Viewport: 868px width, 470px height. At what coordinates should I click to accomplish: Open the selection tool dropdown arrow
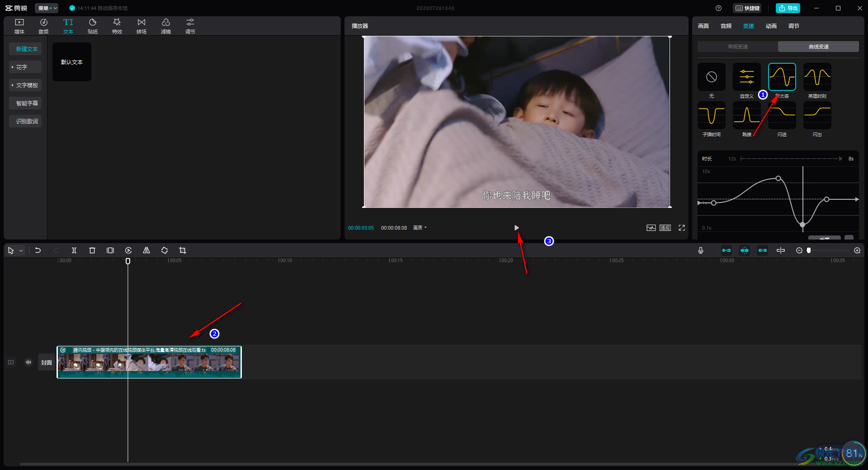click(21, 250)
